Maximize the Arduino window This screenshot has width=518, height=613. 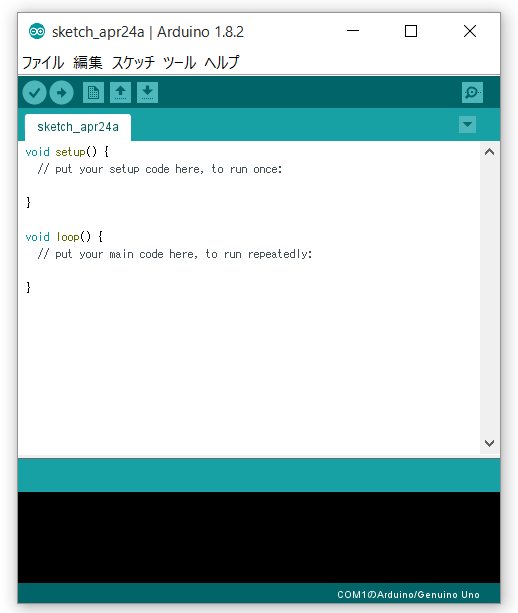tap(411, 31)
